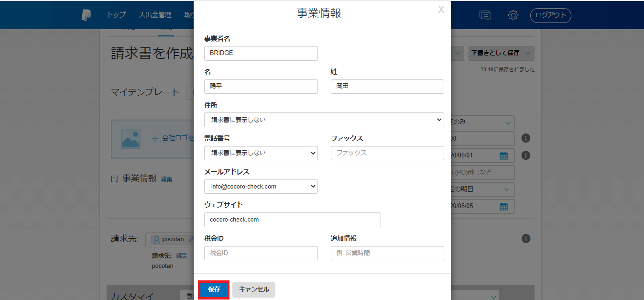Open the settings gear icon
Image resolution: width=644 pixels, height=300 pixels.
(x=513, y=15)
